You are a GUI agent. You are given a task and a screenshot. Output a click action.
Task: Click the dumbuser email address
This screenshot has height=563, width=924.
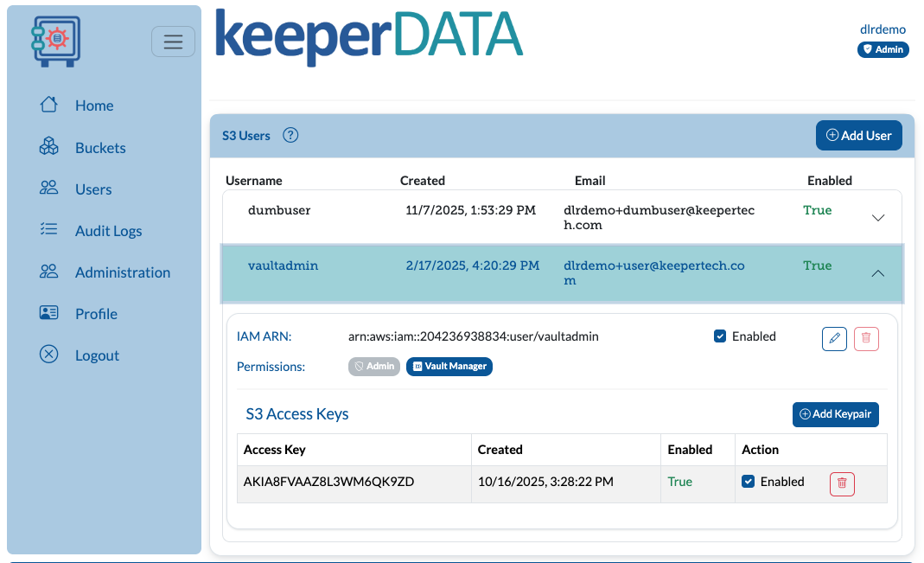659,218
